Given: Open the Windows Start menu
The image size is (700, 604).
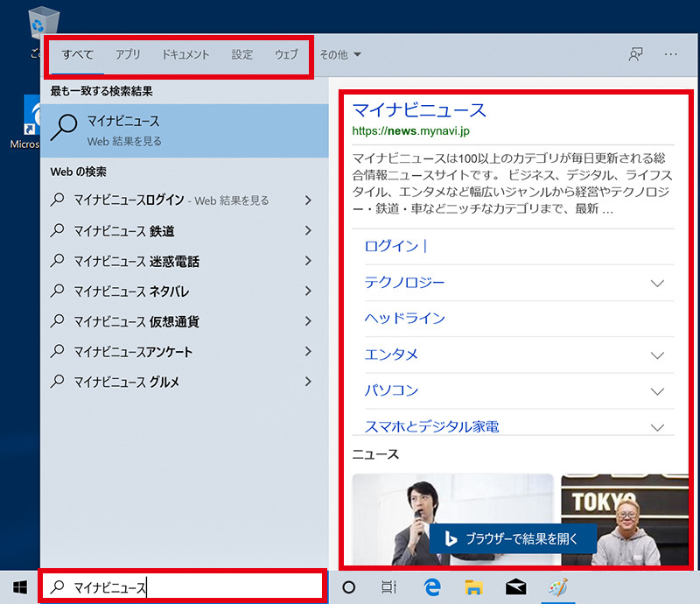Looking at the screenshot, I should [19, 587].
